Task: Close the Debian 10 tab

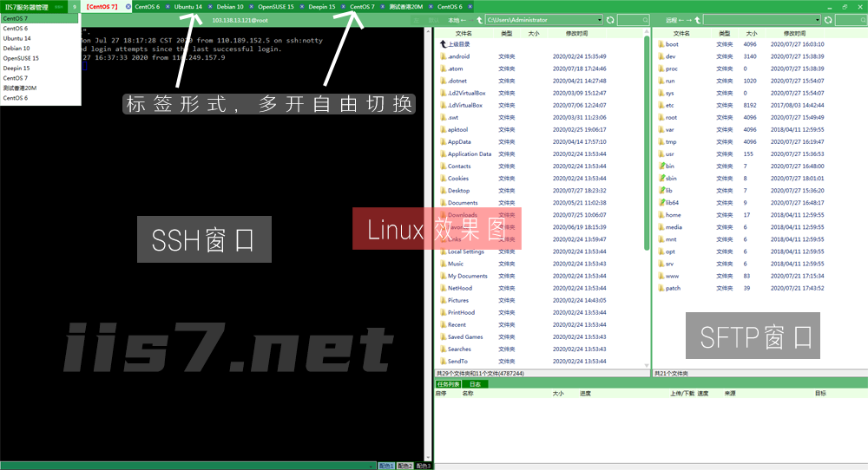Action: pyautogui.click(x=252, y=7)
